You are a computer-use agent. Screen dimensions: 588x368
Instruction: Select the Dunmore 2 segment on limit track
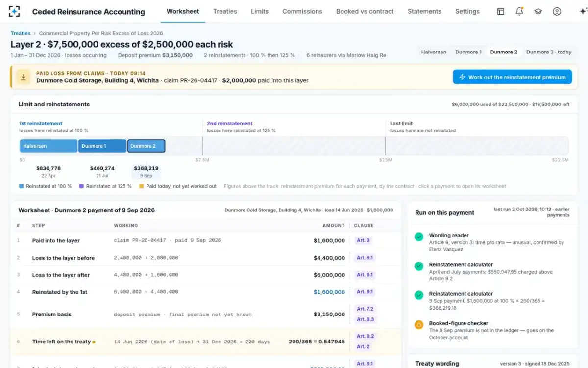pyautogui.click(x=146, y=146)
